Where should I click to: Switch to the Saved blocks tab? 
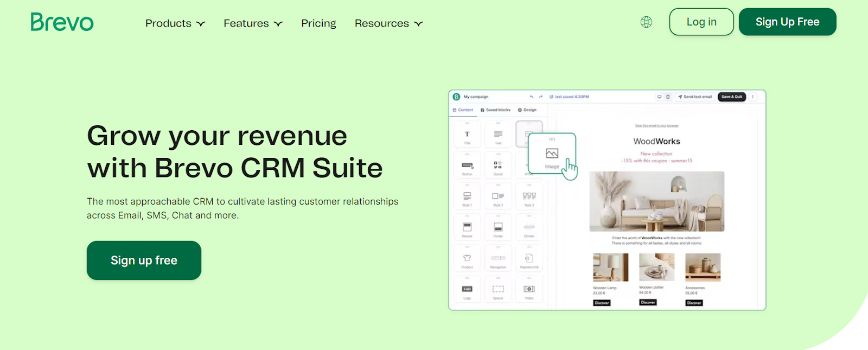tap(495, 110)
